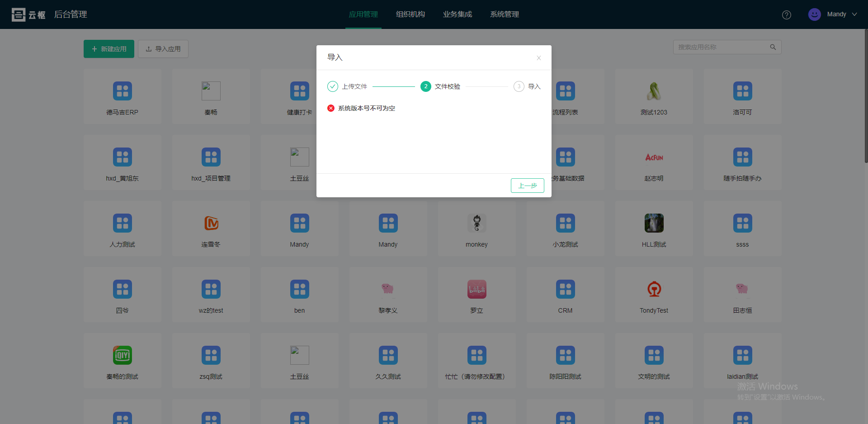This screenshot has width=868, height=424.
Task: Open the 文明的测试 app icon
Action: click(654, 355)
